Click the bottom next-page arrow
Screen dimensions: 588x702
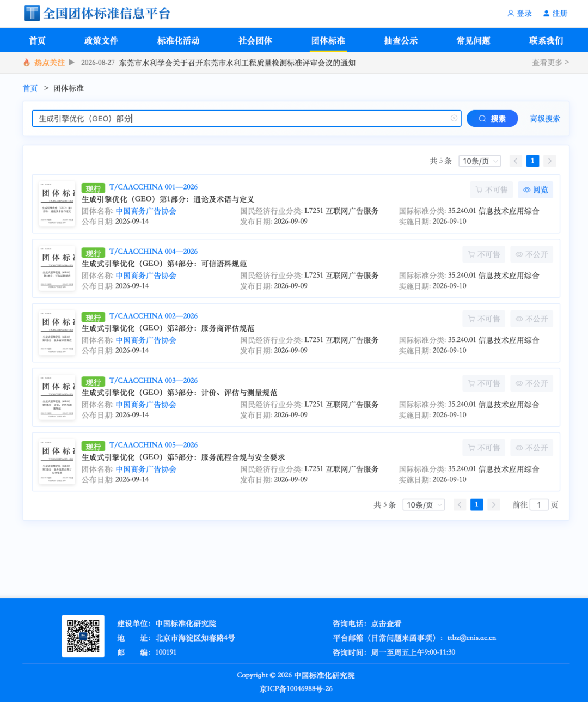(494, 505)
